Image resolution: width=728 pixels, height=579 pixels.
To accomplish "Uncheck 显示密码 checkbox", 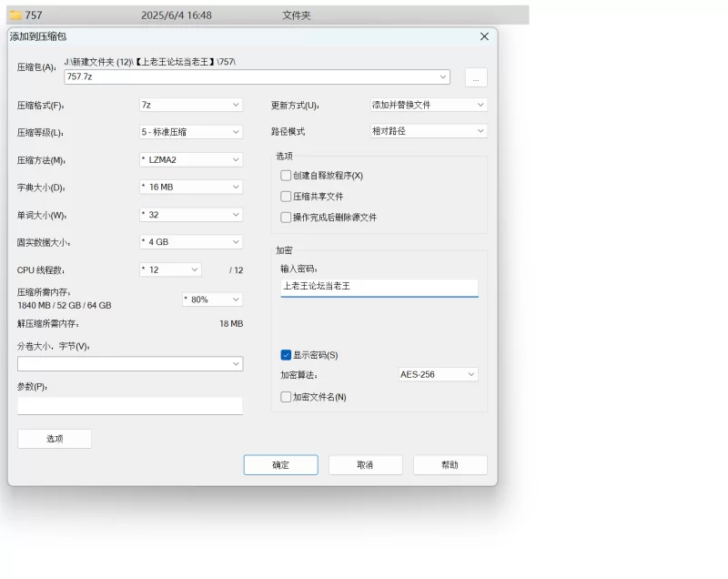I will 286,355.
